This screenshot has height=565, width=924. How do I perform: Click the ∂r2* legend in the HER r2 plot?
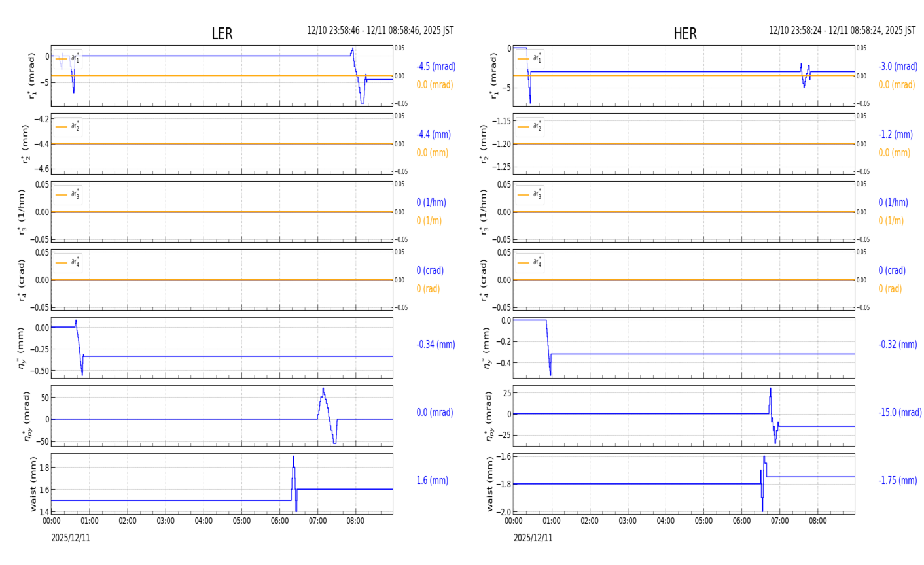530,127
